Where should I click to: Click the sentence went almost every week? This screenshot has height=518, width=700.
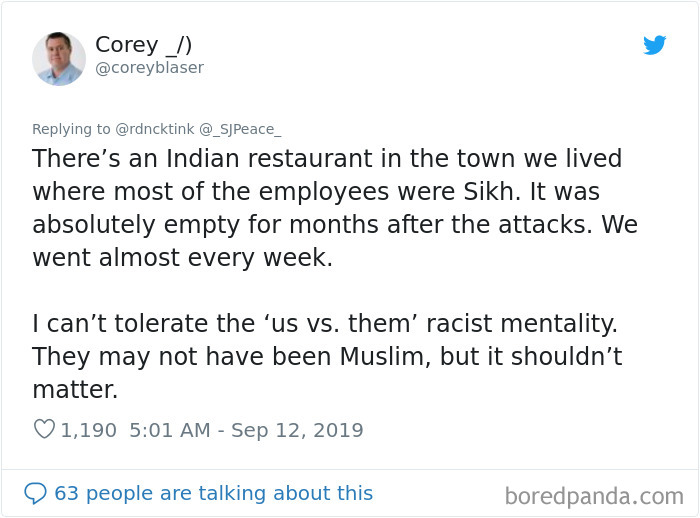pos(182,258)
